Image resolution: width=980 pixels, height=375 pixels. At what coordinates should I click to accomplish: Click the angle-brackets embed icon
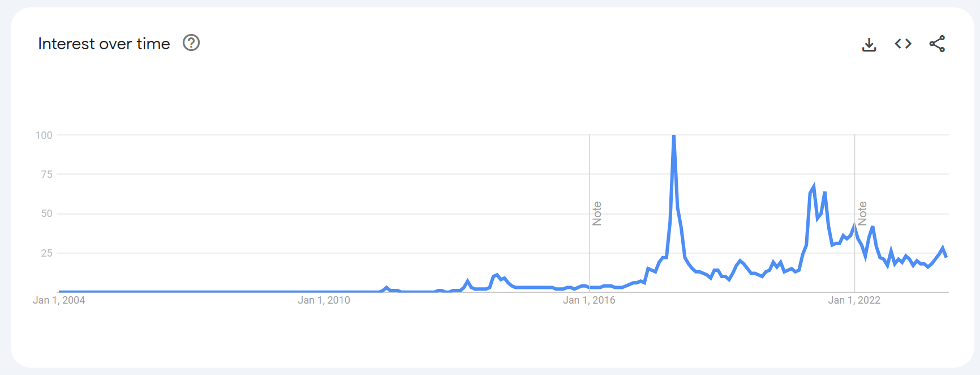[x=903, y=43]
